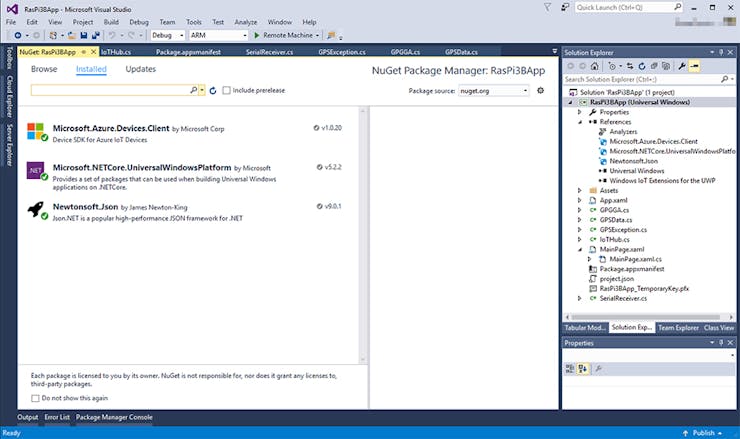The image size is (740, 439).
Task: Click the Categorized icon in Properties panel
Action: coord(570,369)
